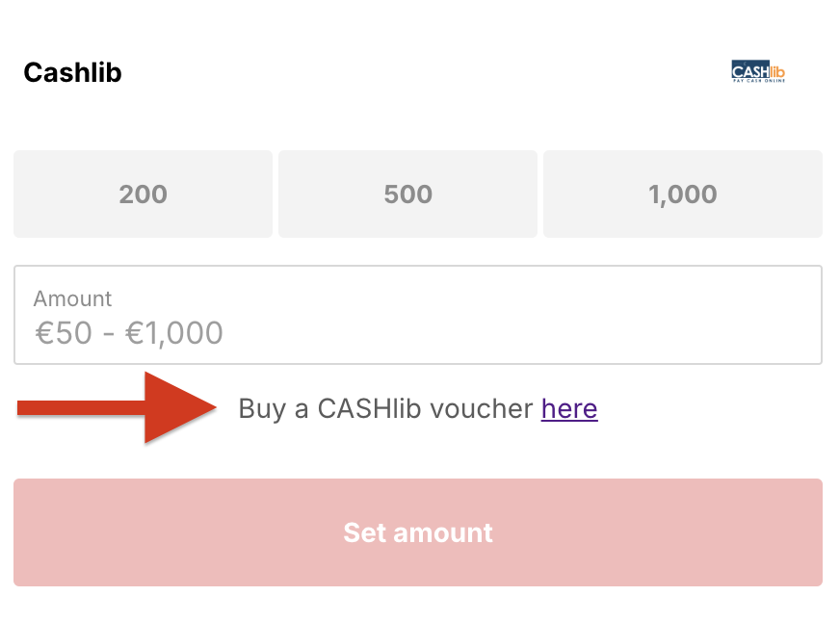Choose the 500 preset amount
Screen dimensions: 840x622
click(x=407, y=194)
